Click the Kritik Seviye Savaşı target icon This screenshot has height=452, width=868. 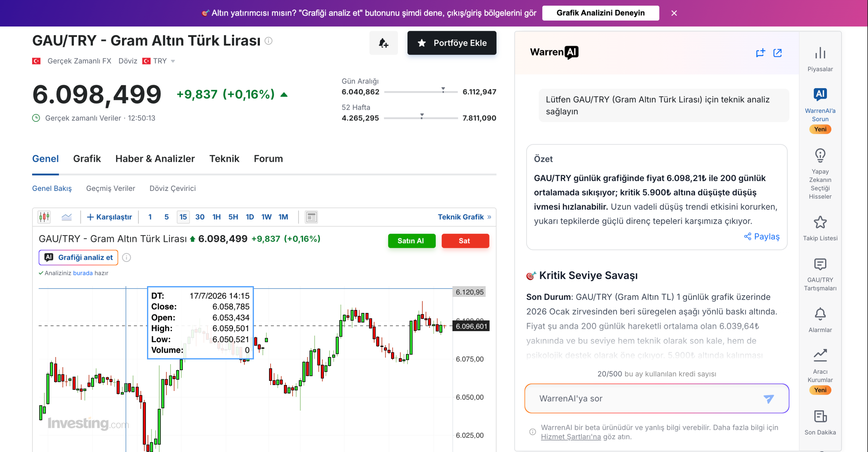pyautogui.click(x=531, y=276)
